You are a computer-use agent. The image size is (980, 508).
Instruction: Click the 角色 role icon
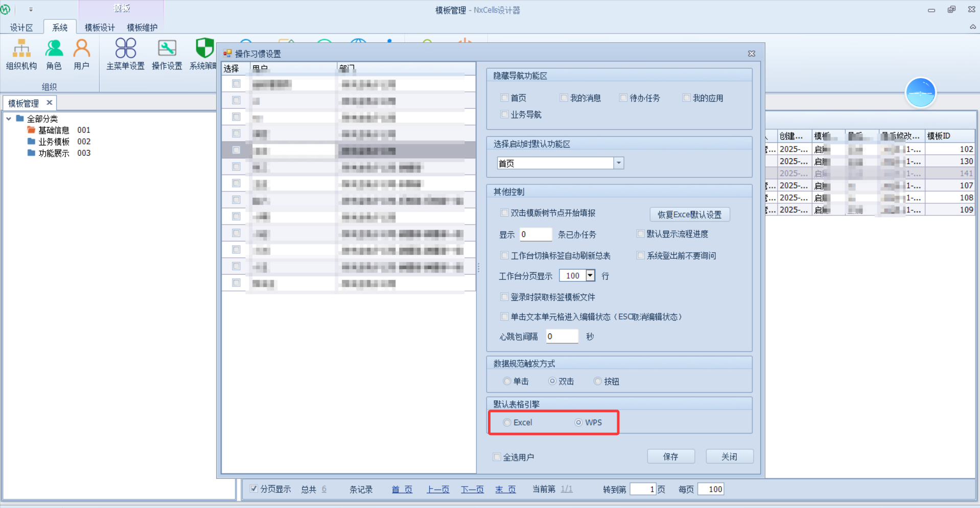click(x=54, y=54)
